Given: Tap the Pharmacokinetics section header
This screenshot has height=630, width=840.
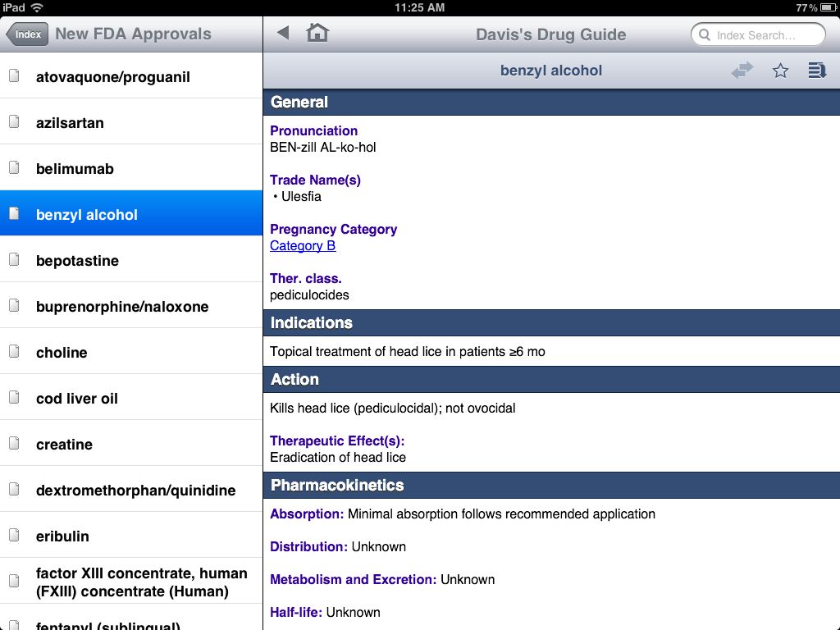Looking at the screenshot, I should click(x=551, y=486).
